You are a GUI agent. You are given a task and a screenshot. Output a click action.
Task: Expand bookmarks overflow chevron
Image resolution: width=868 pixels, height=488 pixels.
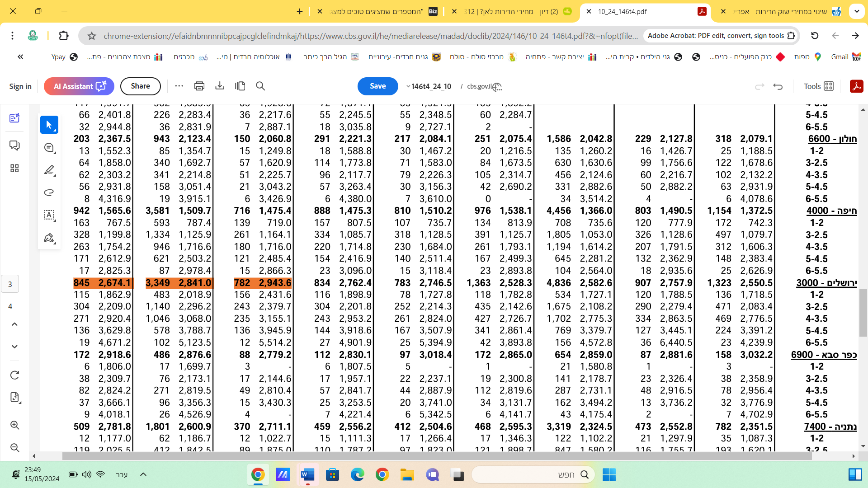coord(20,56)
